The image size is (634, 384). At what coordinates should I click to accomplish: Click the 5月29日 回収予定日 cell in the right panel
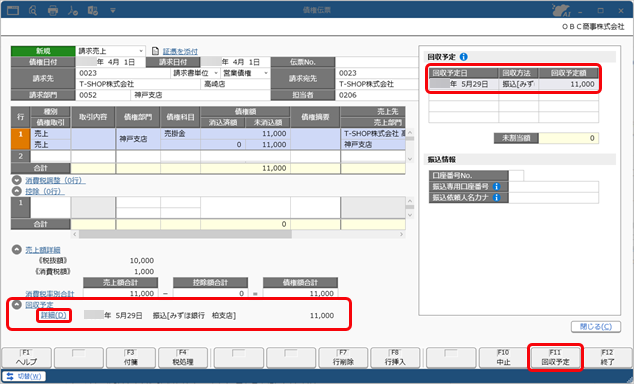click(463, 84)
